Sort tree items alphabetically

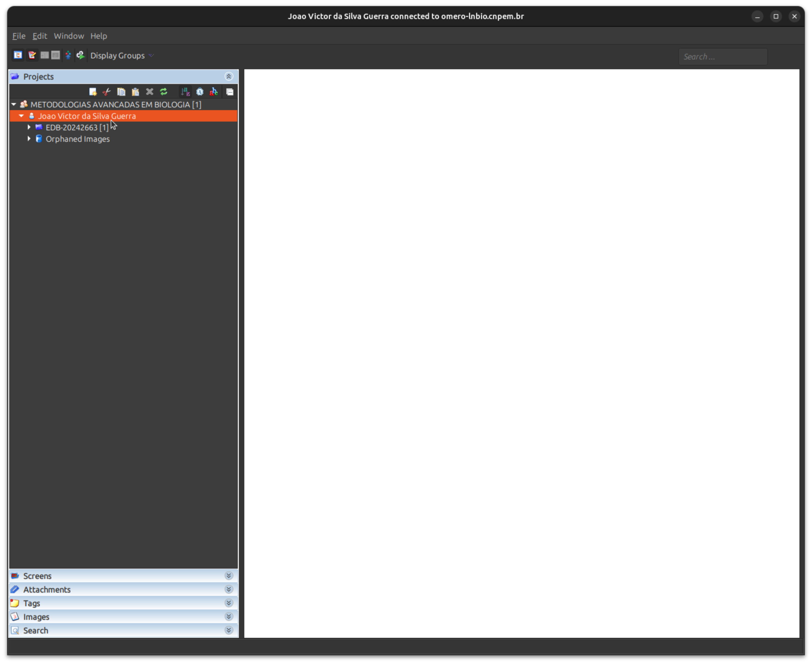point(185,91)
